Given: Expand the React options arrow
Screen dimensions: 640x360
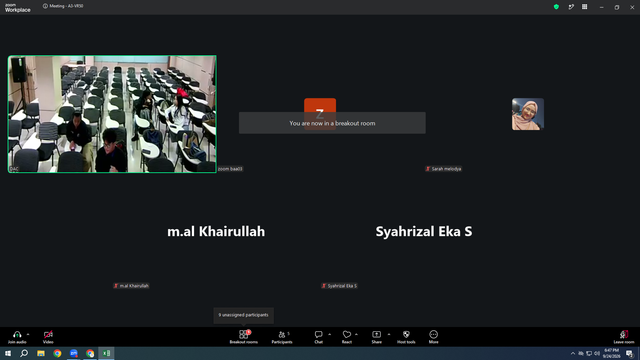Looking at the screenshot, I should (x=356, y=334).
